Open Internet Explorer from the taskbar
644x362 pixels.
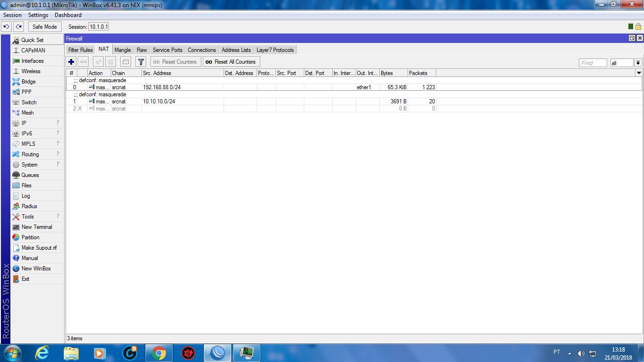click(42, 353)
